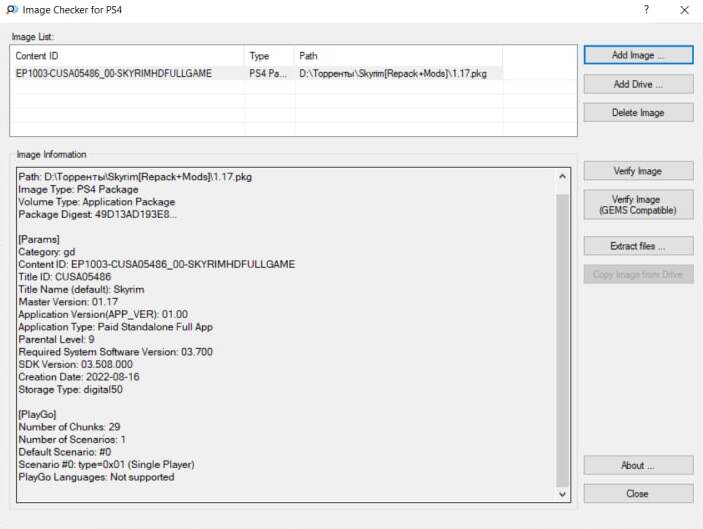Click the 'Application Version(APP_VER): 01.00' line
This screenshot has width=703, height=529.
tap(103, 314)
